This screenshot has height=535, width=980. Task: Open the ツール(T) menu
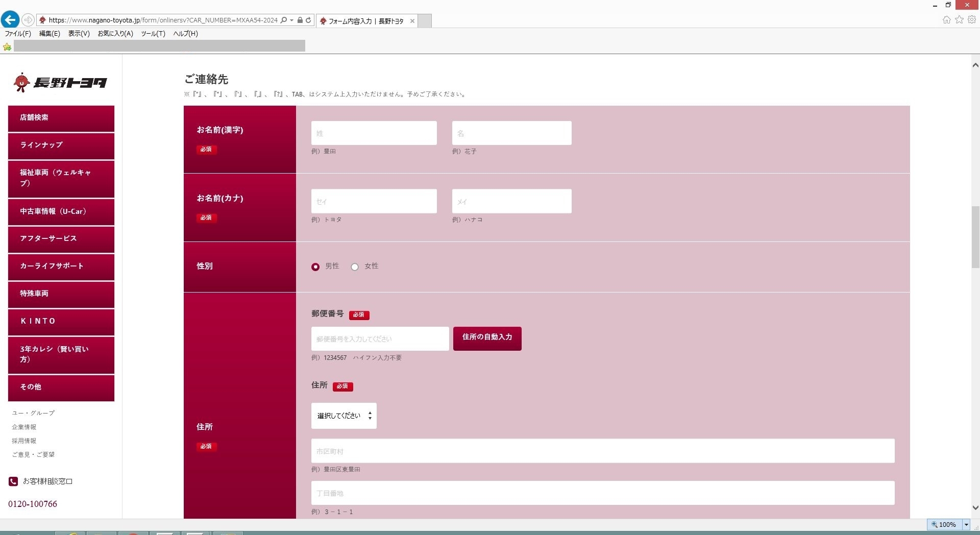point(153,34)
